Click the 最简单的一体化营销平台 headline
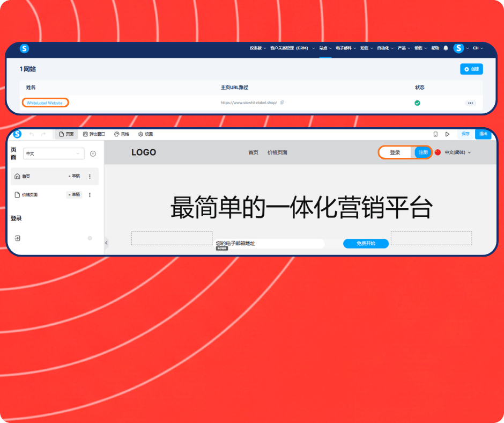Screen dimensions: 504x423 (x=301, y=207)
